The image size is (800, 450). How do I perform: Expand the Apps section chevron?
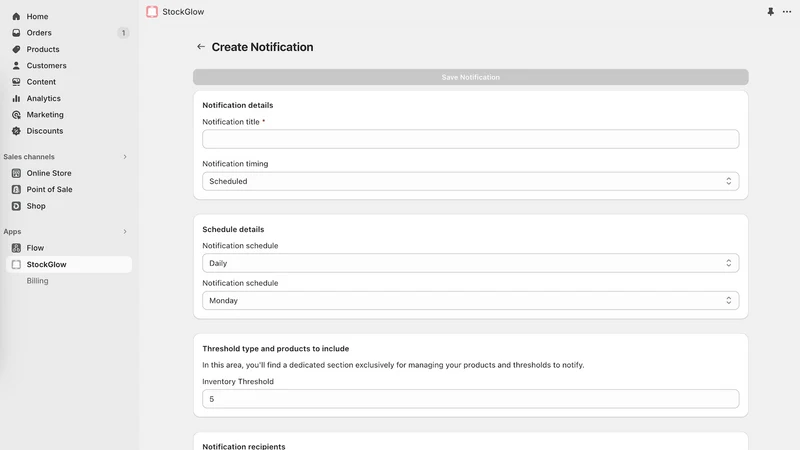pyautogui.click(x=124, y=232)
